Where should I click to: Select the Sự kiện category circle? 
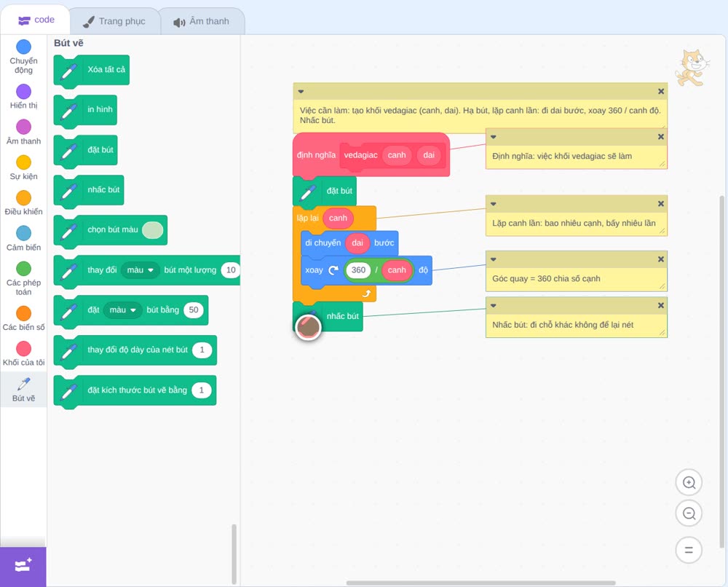click(x=24, y=162)
